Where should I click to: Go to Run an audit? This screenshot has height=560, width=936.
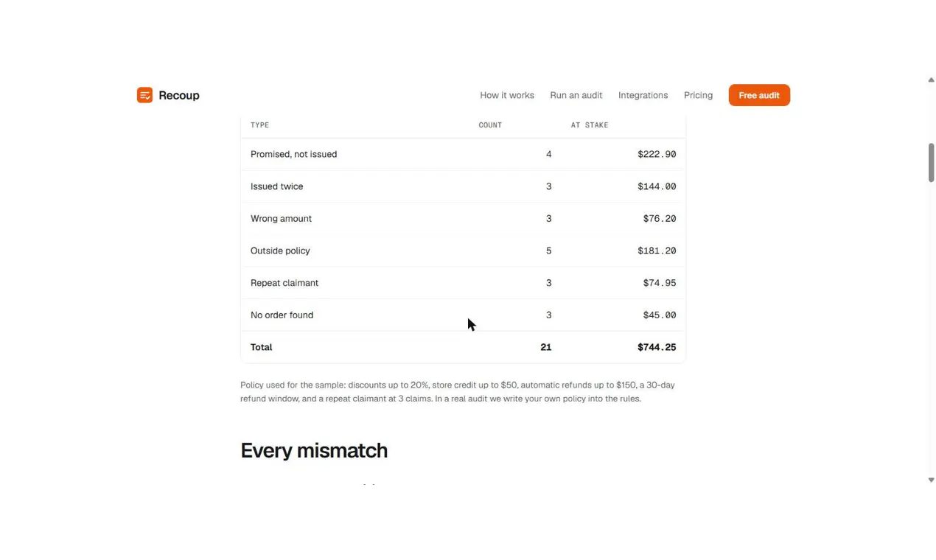pos(576,95)
